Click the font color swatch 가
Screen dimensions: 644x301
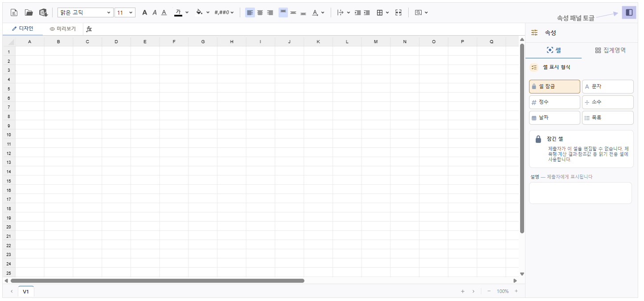178,12
